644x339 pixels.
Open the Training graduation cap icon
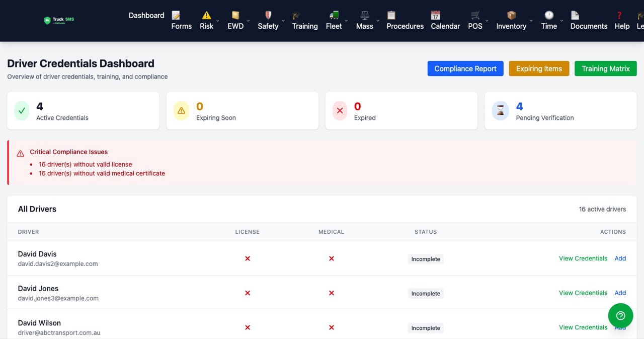(x=296, y=15)
